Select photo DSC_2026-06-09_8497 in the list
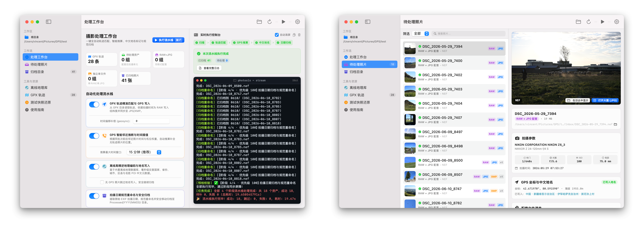The width and height of the screenshot is (644, 233). pos(454,134)
